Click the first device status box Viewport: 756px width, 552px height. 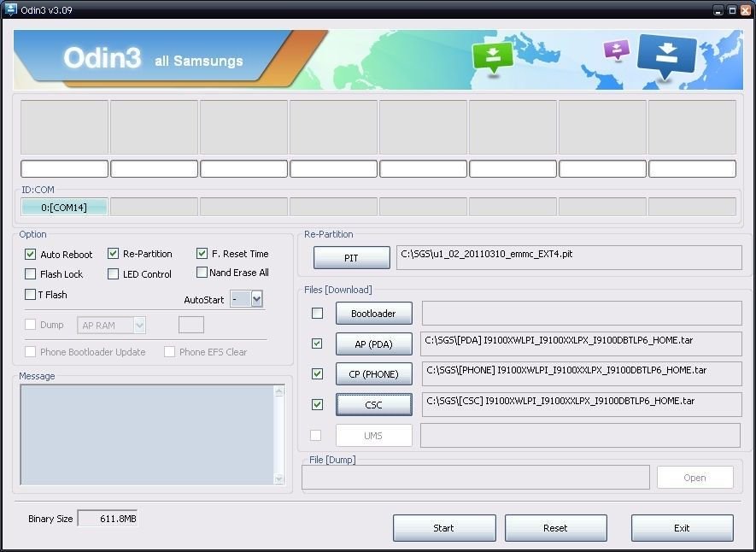[x=65, y=127]
